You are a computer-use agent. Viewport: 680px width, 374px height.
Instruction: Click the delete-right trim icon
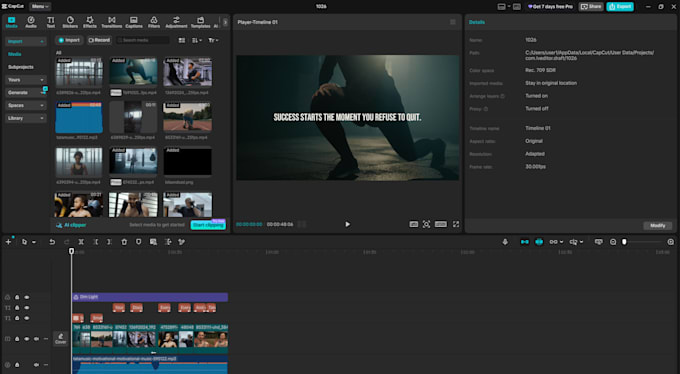[x=109, y=242]
